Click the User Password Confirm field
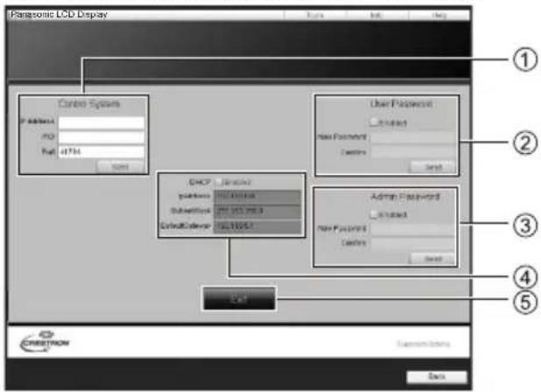The image size is (541, 392). pyautogui.click(x=413, y=152)
